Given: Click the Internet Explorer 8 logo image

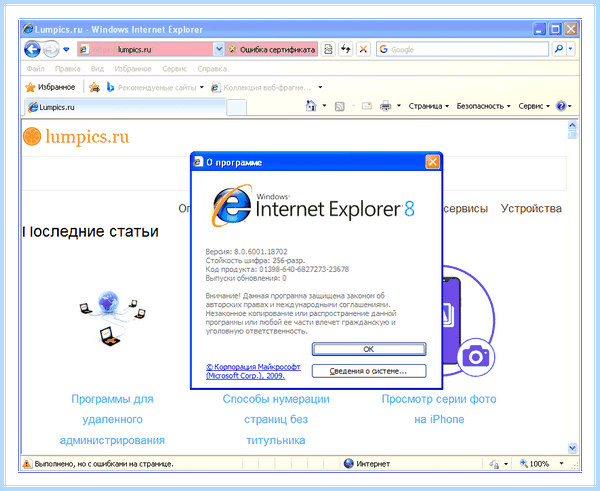Looking at the screenshot, I should (313, 206).
